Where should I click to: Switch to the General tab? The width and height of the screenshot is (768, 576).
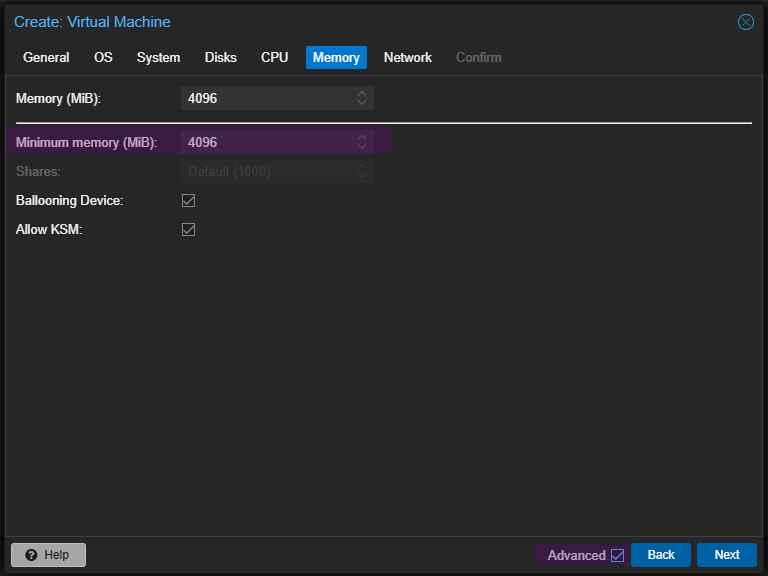click(x=46, y=58)
